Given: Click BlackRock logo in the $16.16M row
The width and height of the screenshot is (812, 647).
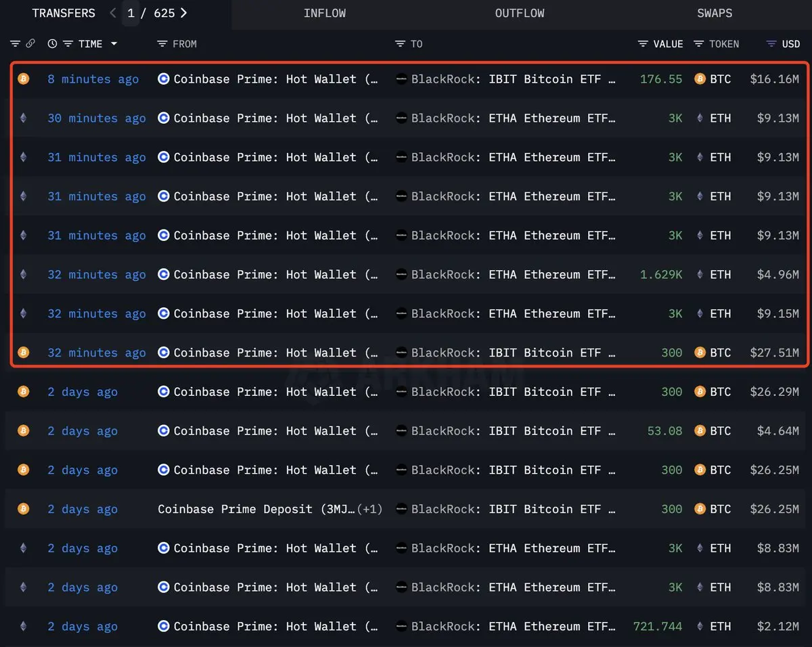Looking at the screenshot, I should pos(402,79).
